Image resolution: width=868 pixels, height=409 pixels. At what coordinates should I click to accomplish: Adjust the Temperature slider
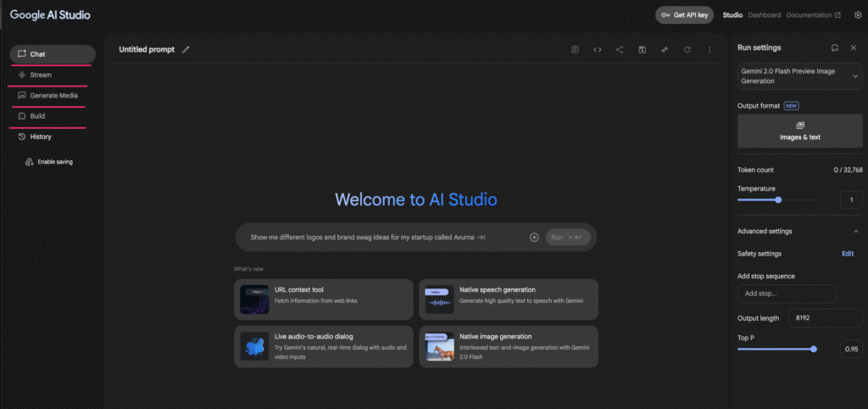point(778,199)
